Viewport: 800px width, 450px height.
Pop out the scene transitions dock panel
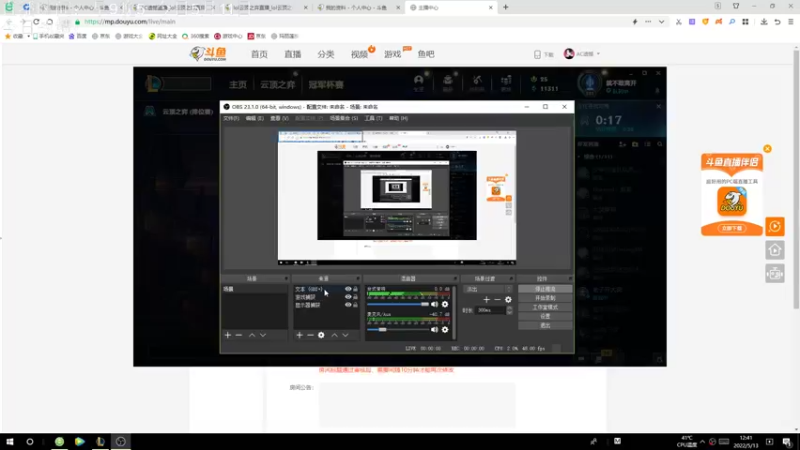[x=511, y=279]
